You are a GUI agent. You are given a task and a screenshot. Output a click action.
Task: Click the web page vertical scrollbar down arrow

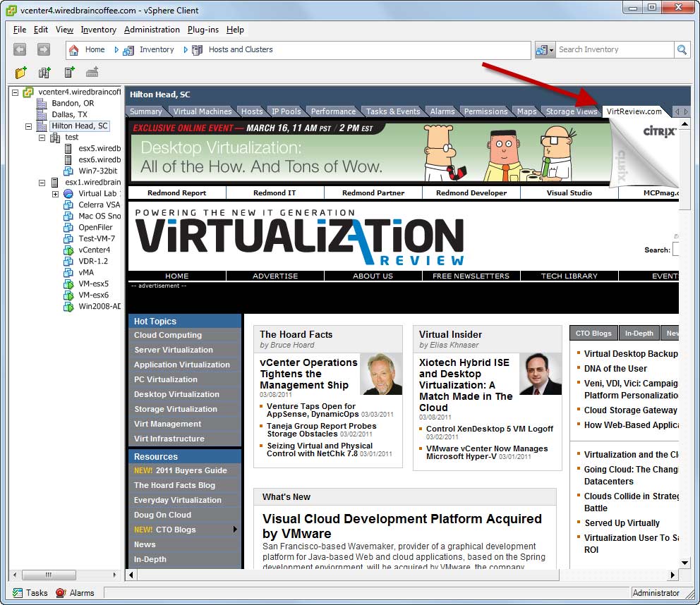684,563
